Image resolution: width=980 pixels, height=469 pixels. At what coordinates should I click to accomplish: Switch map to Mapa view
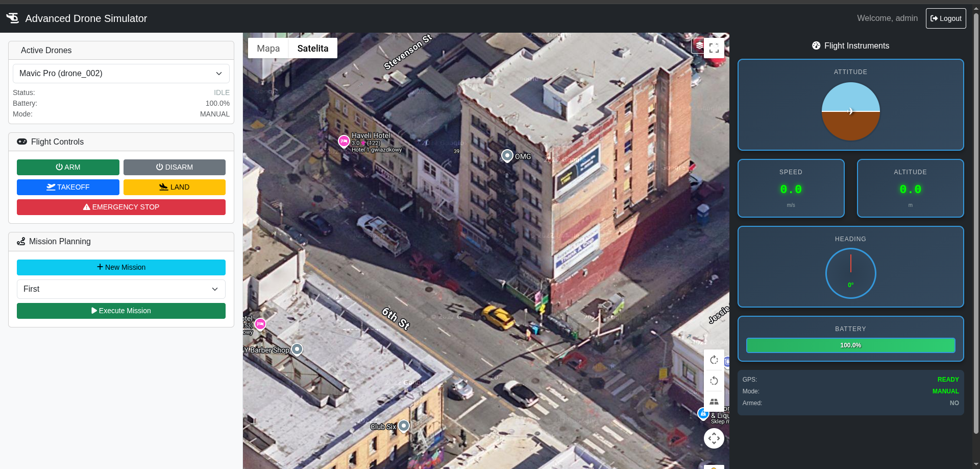(268, 49)
